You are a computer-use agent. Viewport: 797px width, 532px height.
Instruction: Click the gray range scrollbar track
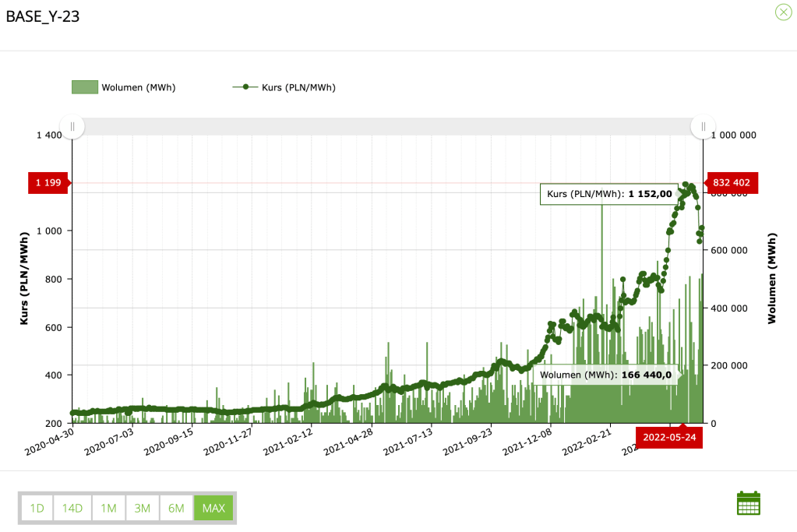(x=387, y=126)
